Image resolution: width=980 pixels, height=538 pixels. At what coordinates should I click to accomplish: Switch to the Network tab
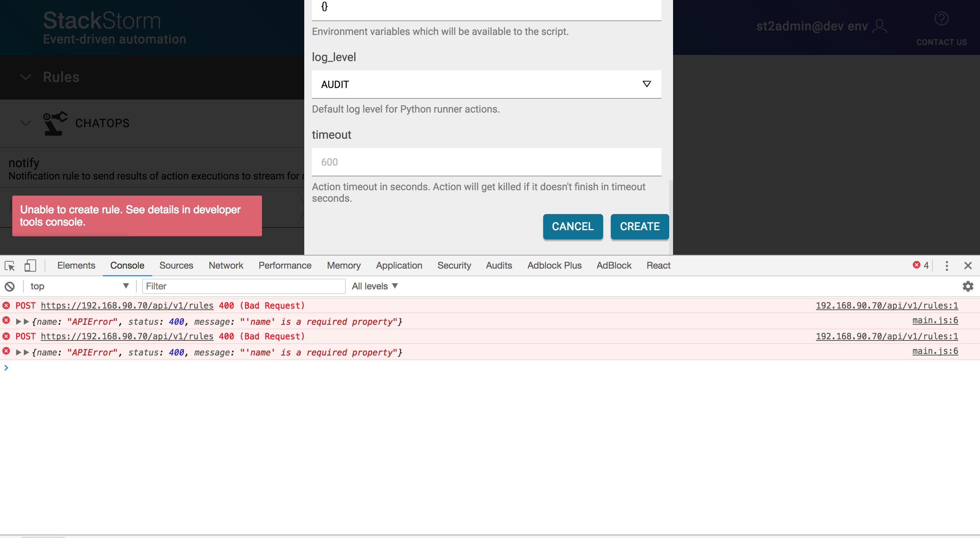tap(226, 266)
